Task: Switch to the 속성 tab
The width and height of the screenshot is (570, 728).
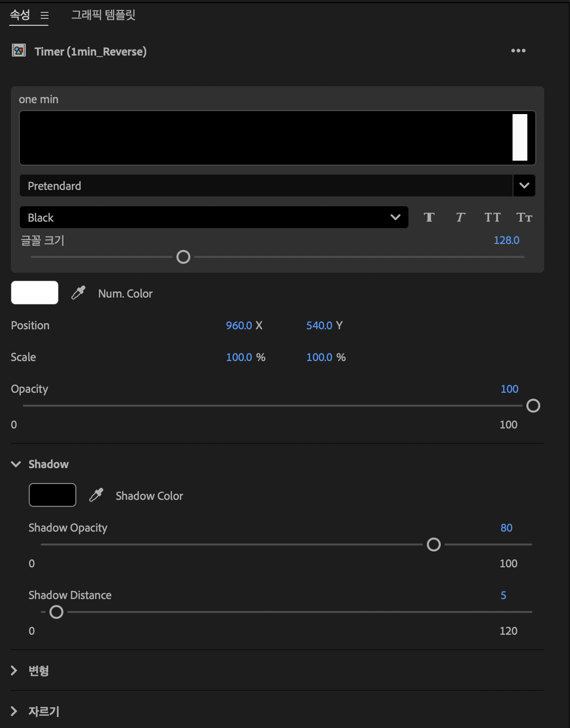Action: (20, 15)
